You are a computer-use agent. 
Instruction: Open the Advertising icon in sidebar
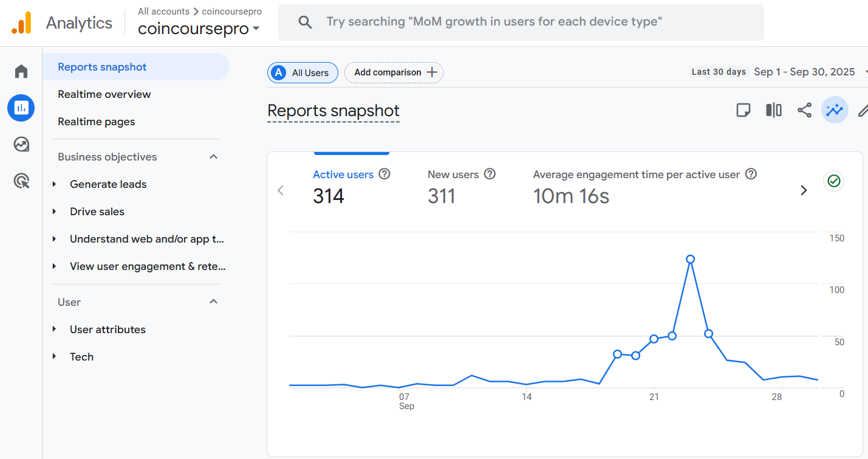pyautogui.click(x=21, y=181)
